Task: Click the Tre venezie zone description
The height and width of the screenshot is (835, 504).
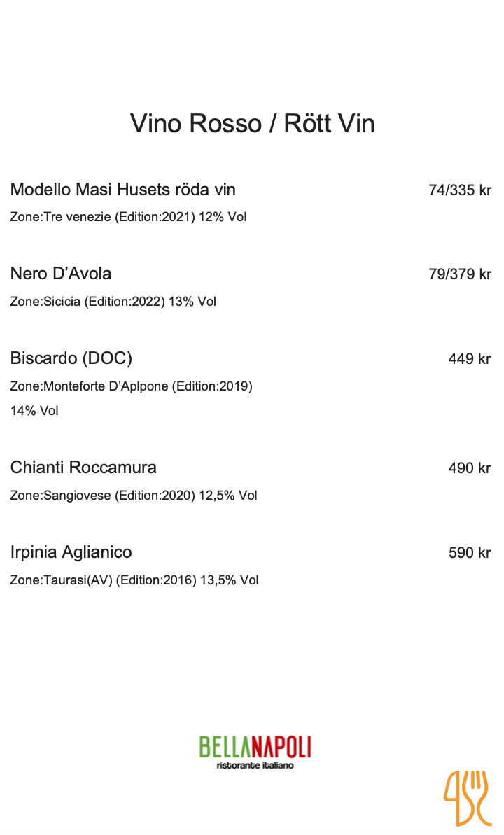Action: pos(128,217)
